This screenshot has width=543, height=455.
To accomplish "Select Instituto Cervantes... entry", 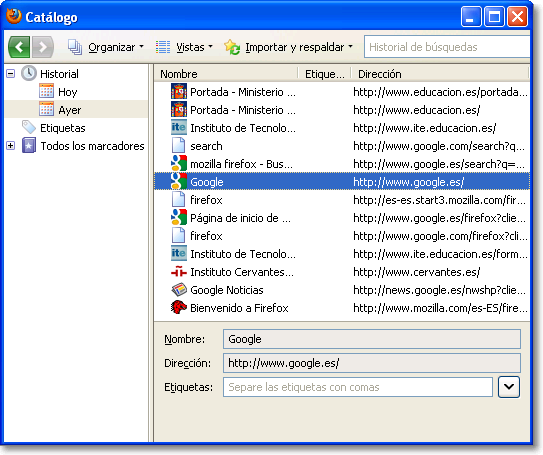I will coord(342,272).
